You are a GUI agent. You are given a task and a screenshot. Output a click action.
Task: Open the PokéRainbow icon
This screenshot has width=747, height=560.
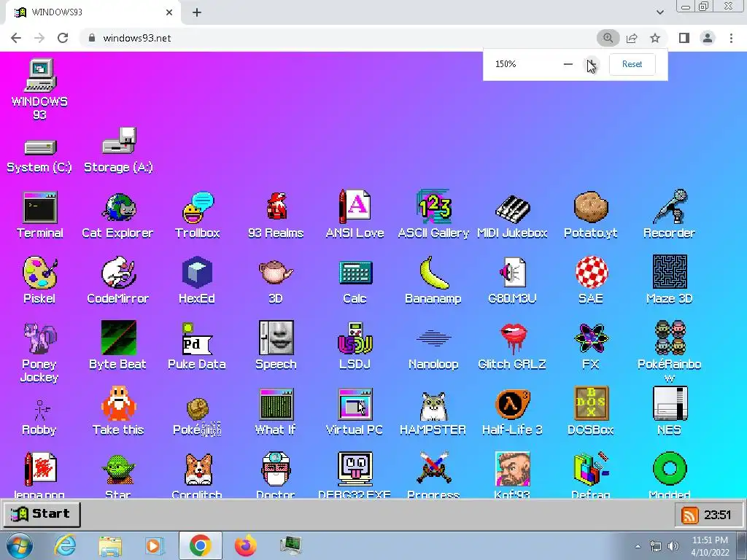click(670, 338)
